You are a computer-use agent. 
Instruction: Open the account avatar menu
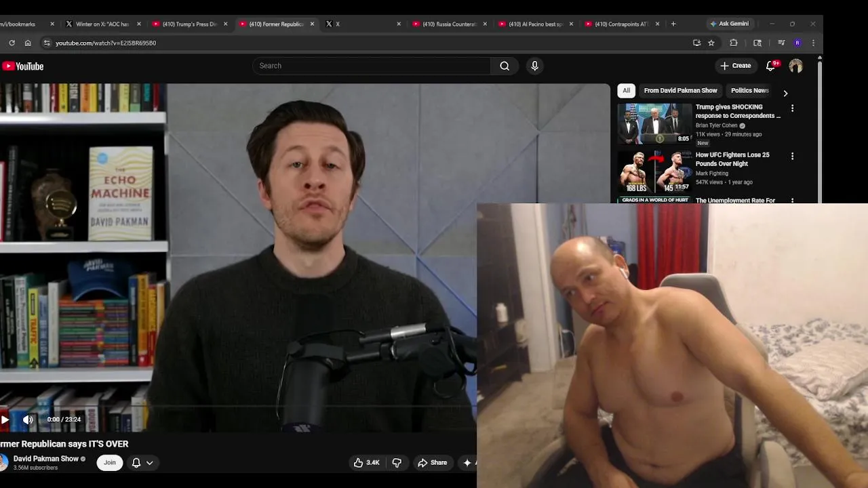click(x=795, y=66)
